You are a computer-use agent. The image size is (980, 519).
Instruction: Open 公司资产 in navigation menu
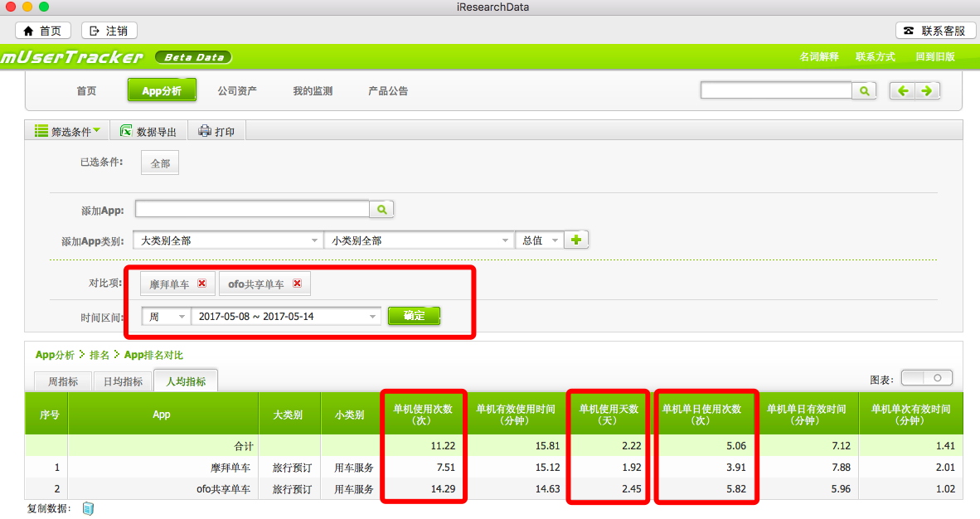[x=237, y=91]
